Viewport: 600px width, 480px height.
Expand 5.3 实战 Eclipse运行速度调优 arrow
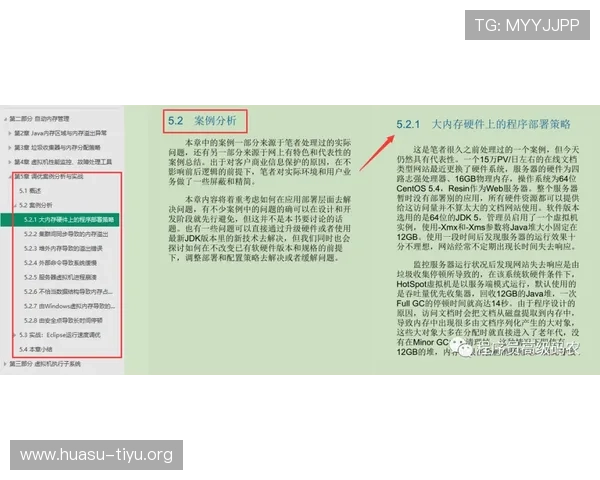15,335
